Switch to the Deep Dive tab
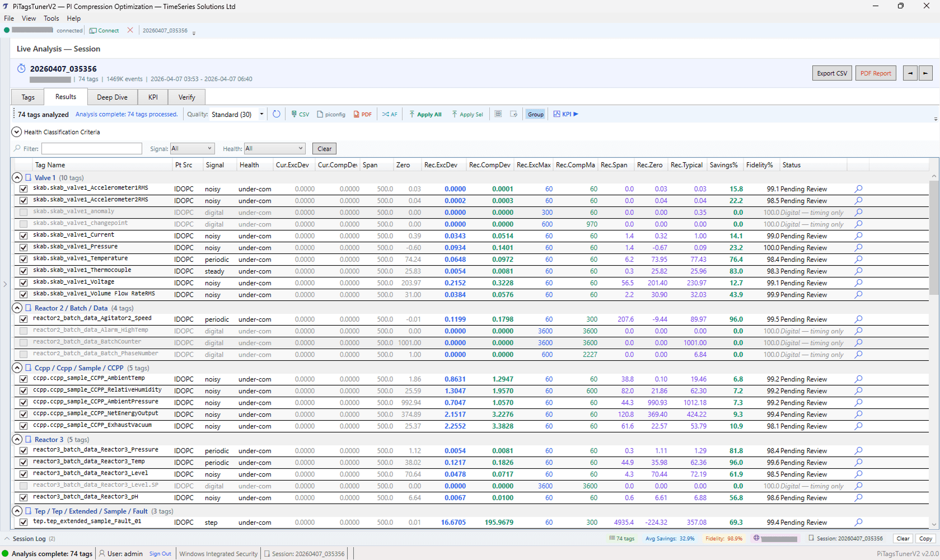Screen dimensions: 940x560 point(112,97)
